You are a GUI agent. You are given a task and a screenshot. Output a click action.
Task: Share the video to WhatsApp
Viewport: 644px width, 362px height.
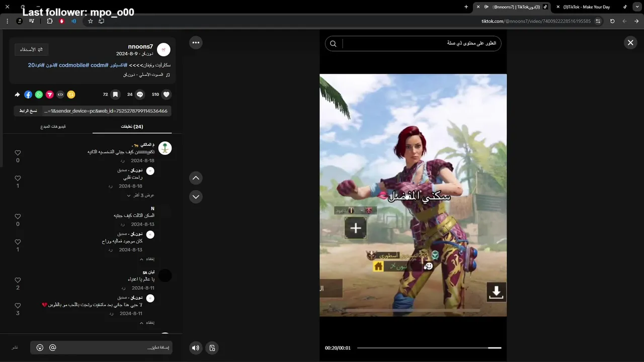coord(39,94)
